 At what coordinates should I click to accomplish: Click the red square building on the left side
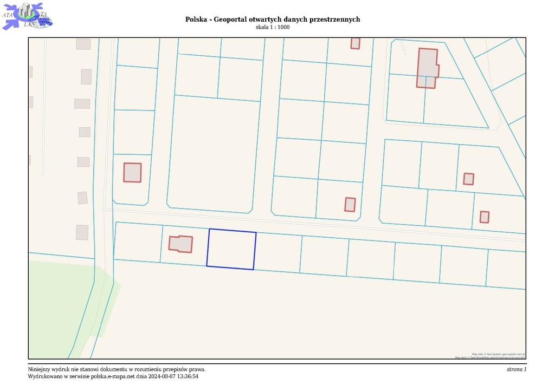tap(132, 173)
